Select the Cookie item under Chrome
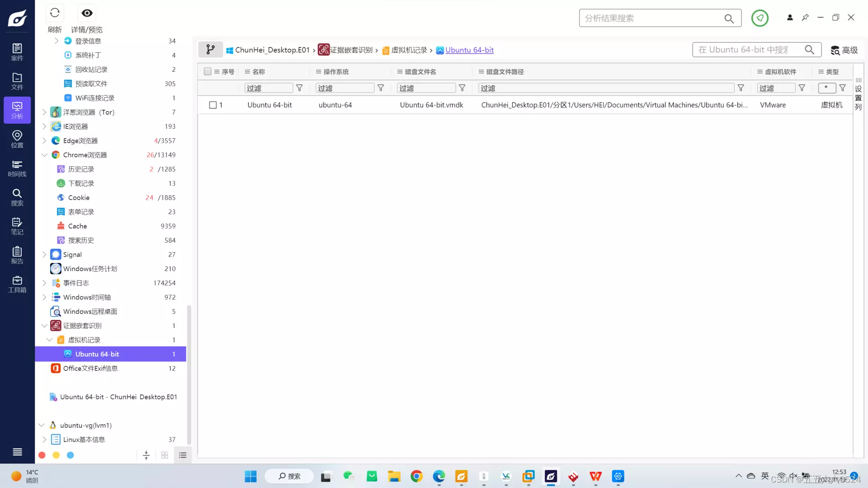Viewport: 868px width, 488px height. tap(79, 198)
